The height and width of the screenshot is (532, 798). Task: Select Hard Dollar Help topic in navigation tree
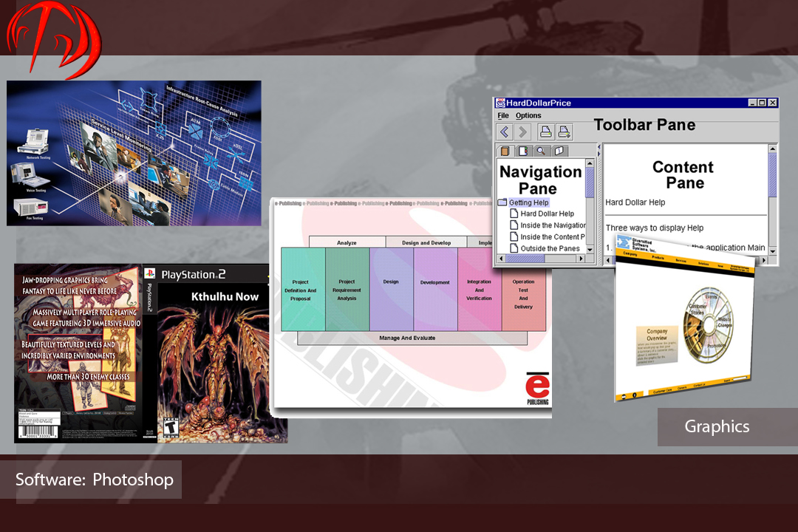pyautogui.click(x=547, y=214)
